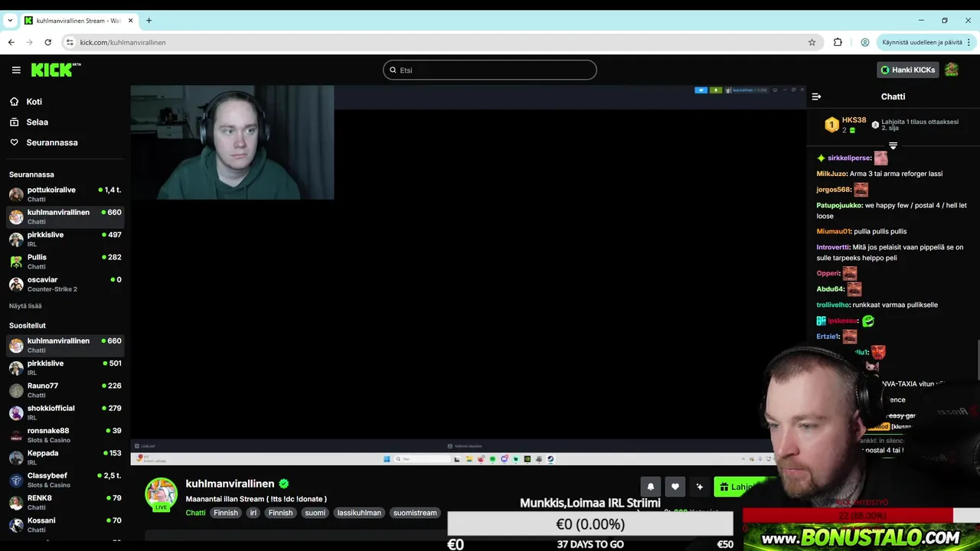Viewport: 980px width, 551px height.
Task: Collapse the chat panel with arrow icon
Action: tap(816, 96)
